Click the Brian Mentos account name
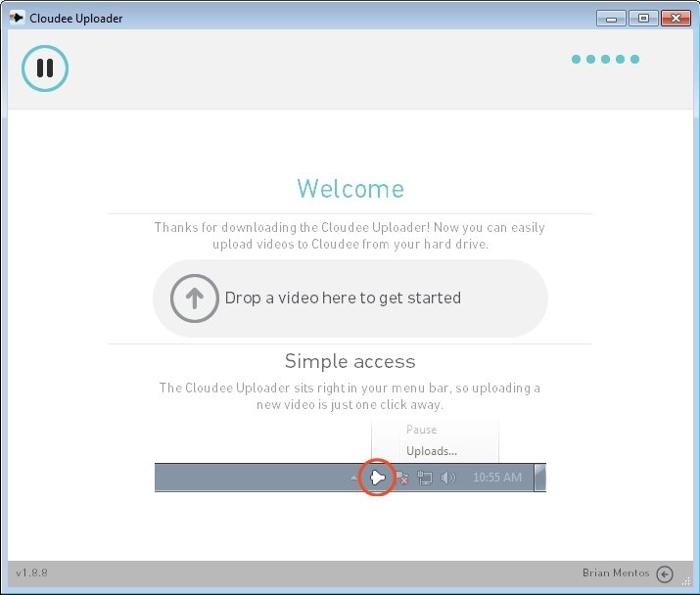 point(616,572)
